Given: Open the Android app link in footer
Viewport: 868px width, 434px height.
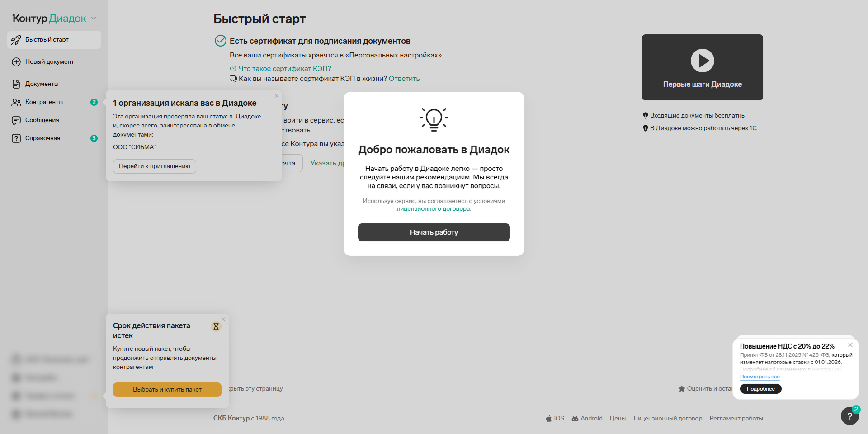Looking at the screenshot, I should (587, 419).
